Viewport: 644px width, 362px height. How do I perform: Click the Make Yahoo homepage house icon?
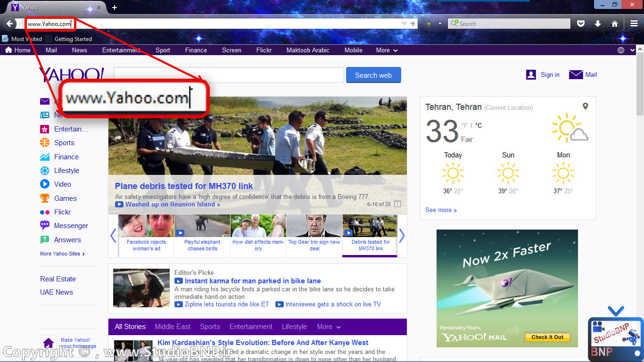coord(48,343)
